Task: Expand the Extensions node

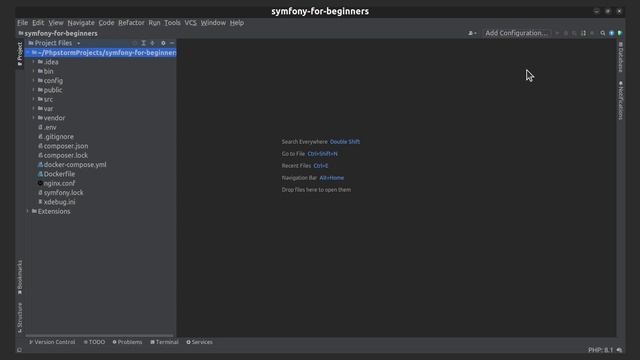Action: tap(28, 211)
